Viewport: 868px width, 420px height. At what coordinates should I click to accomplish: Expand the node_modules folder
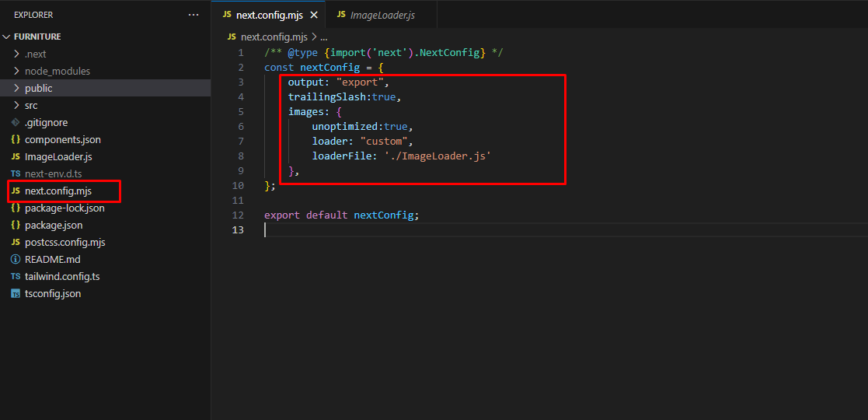[x=17, y=71]
